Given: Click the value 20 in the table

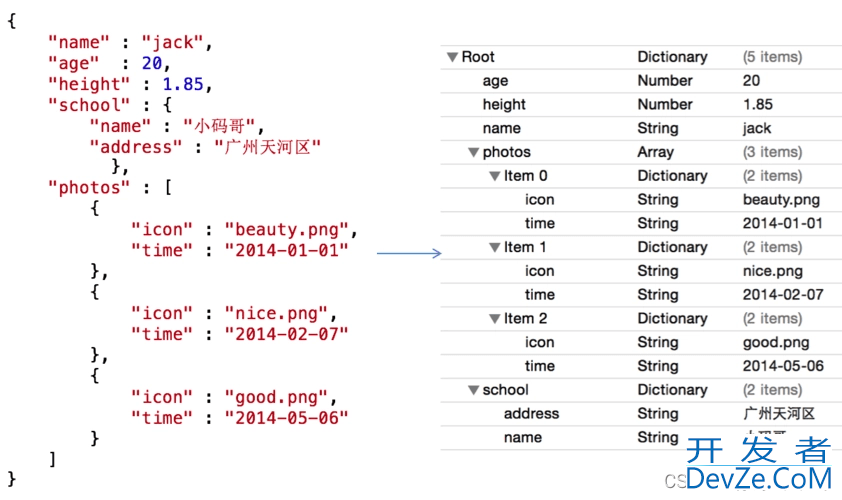Looking at the screenshot, I should pos(751,81).
